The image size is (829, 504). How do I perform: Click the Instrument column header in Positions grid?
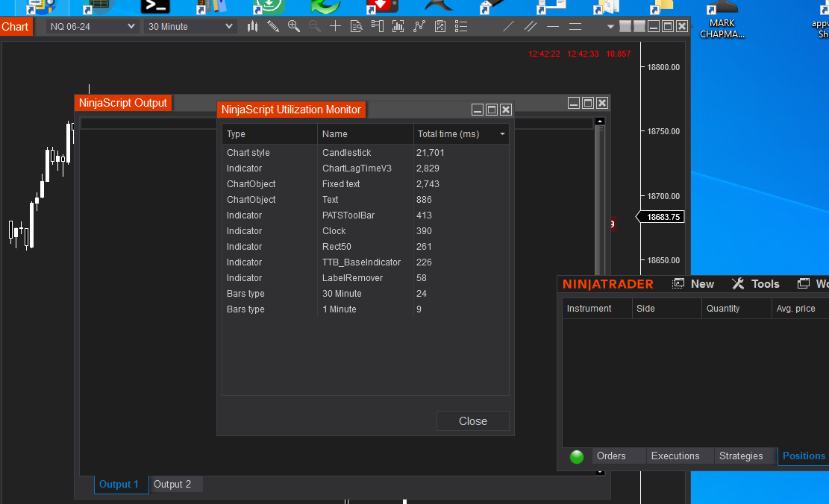pyautogui.click(x=597, y=309)
